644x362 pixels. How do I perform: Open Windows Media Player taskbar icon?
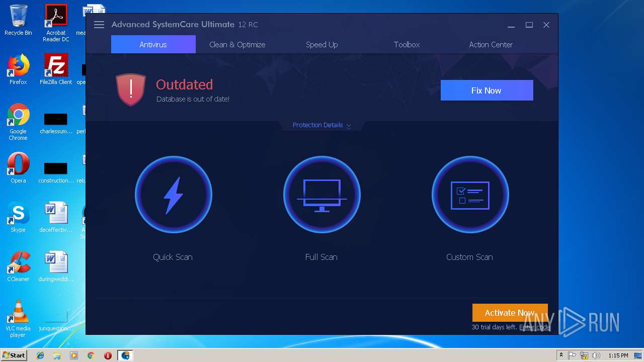click(x=74, y=355)
